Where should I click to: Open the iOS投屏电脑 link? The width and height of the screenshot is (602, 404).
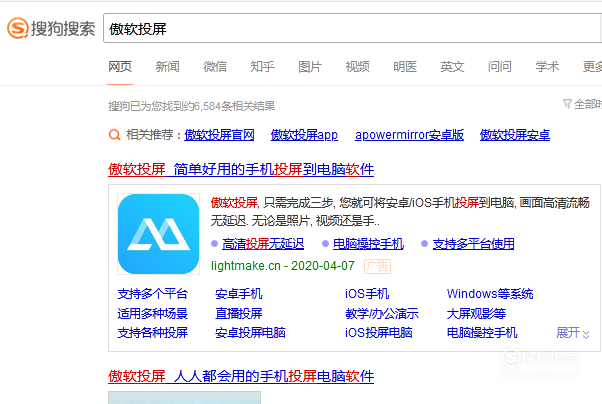pyautogui.click(x=379, y=333)
